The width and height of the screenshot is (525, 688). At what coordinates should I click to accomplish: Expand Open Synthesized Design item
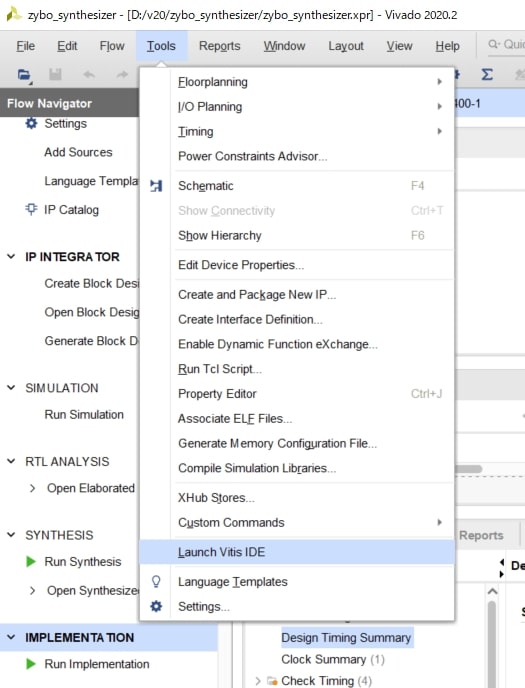coord(32,591)
